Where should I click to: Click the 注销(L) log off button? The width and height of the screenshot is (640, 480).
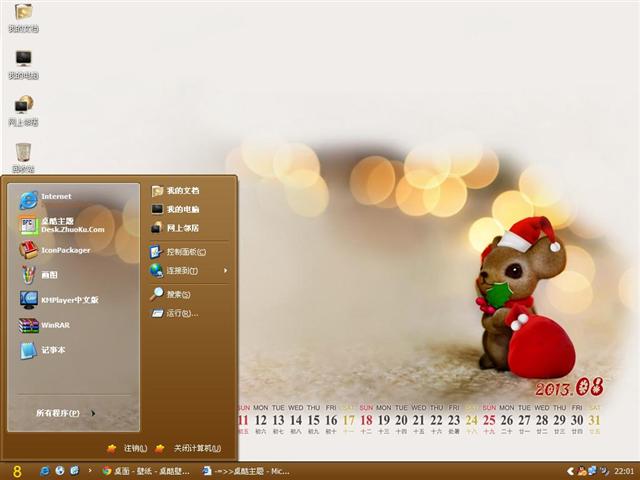pyautogui.click(x=127, y=448)
